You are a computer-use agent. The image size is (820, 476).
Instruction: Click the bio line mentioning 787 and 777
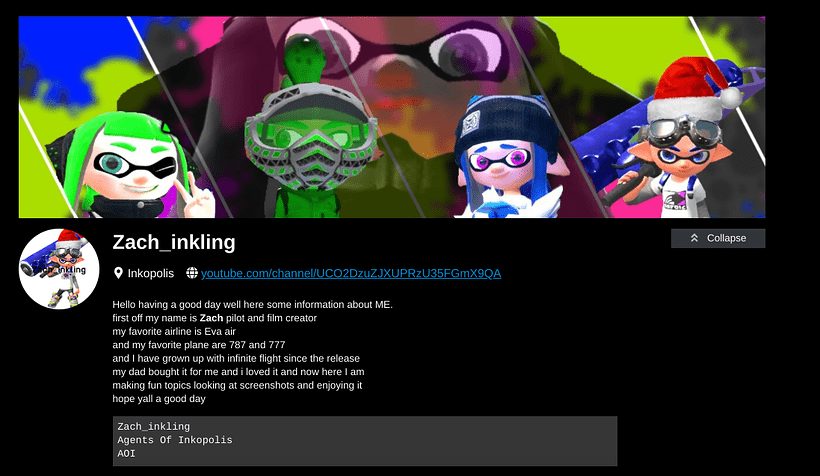coord(199,345)
